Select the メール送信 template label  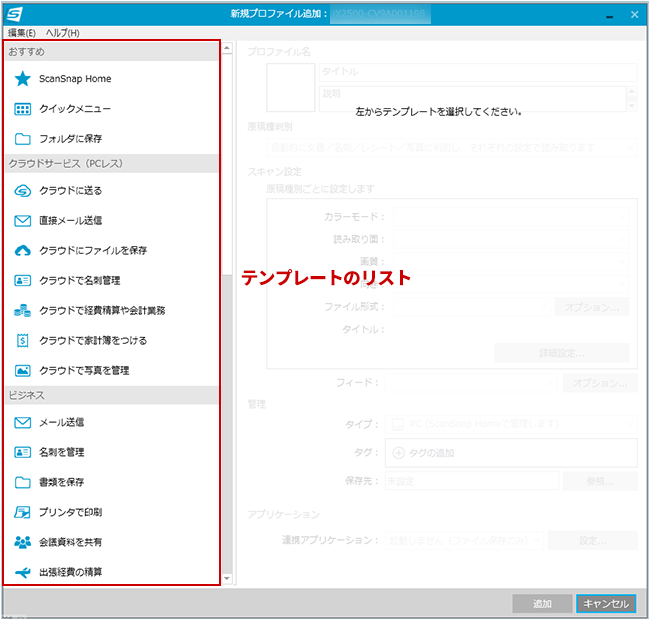(61, 422)
